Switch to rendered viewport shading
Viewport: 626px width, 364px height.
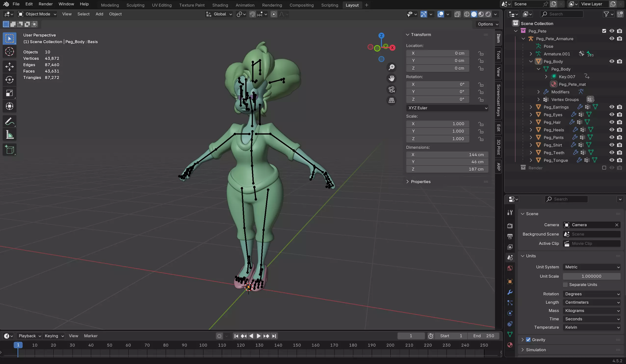(x=488, y=14)
